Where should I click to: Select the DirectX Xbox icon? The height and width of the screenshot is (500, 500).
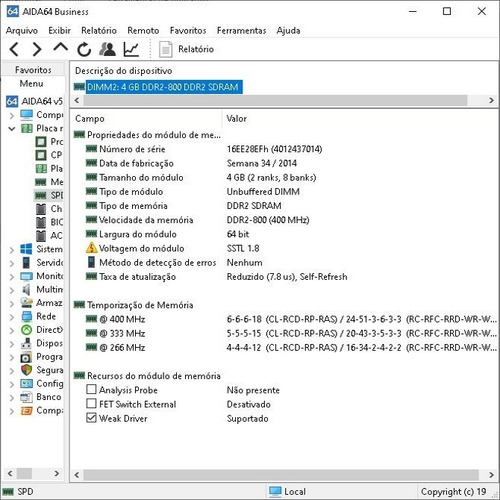[26, 330]
